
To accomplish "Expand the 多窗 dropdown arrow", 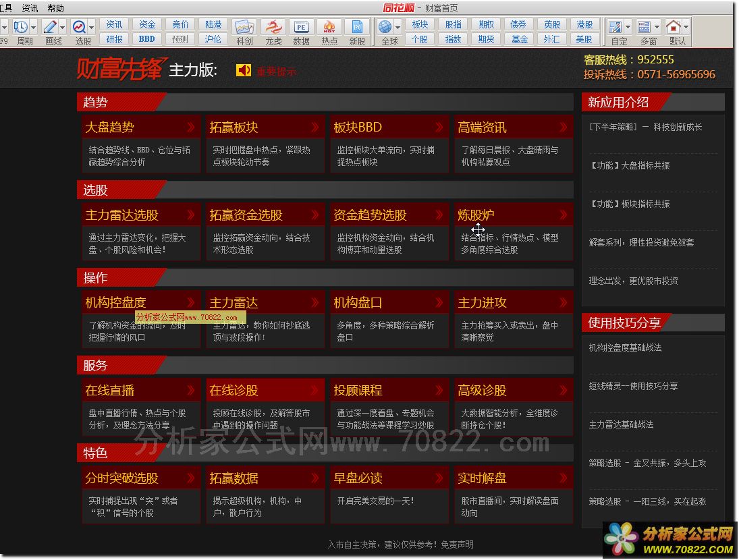I will pyautogui.click(x=657, y=27).
